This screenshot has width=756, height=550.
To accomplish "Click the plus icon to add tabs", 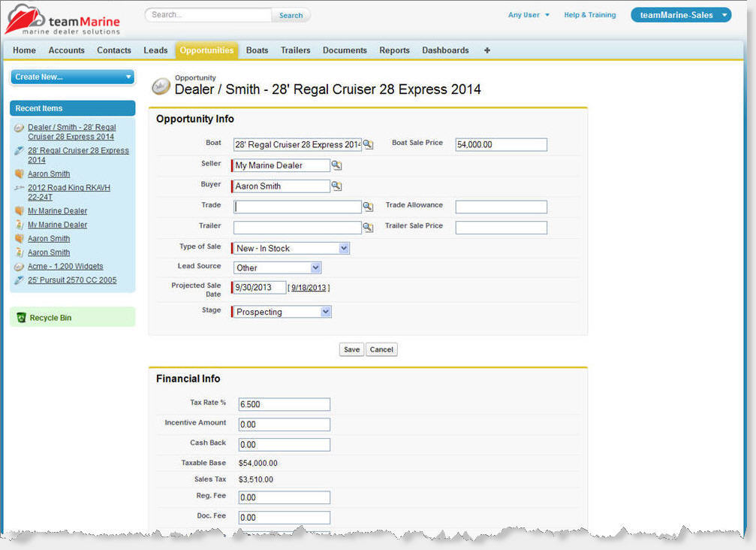I will [486, 50].
